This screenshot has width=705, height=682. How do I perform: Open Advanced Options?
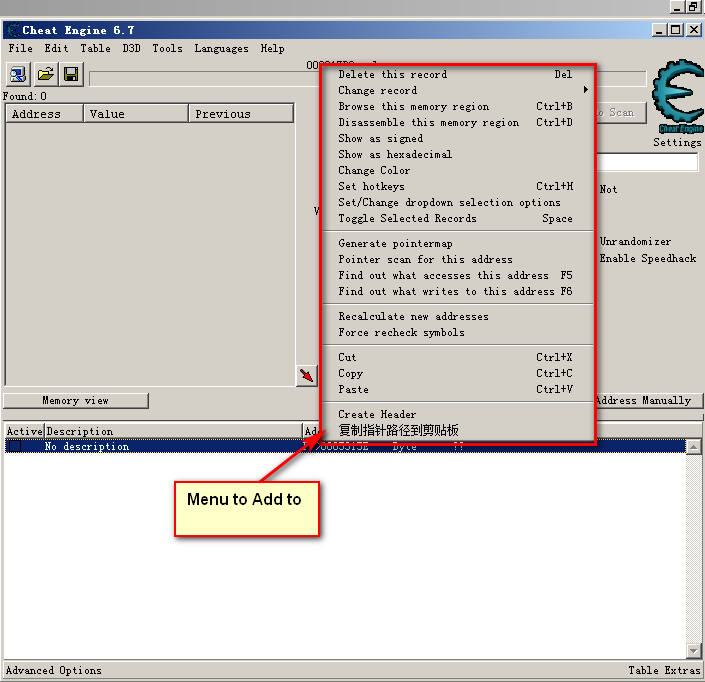54,670
